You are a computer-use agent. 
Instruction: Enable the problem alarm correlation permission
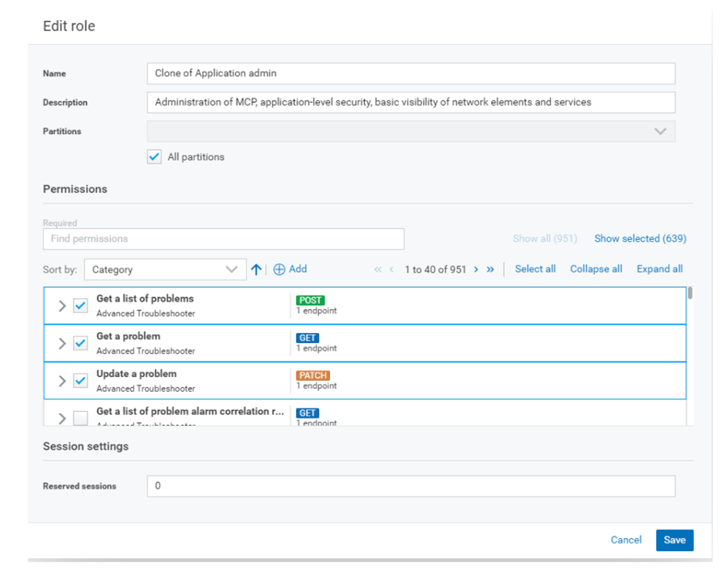coord(81,418)
